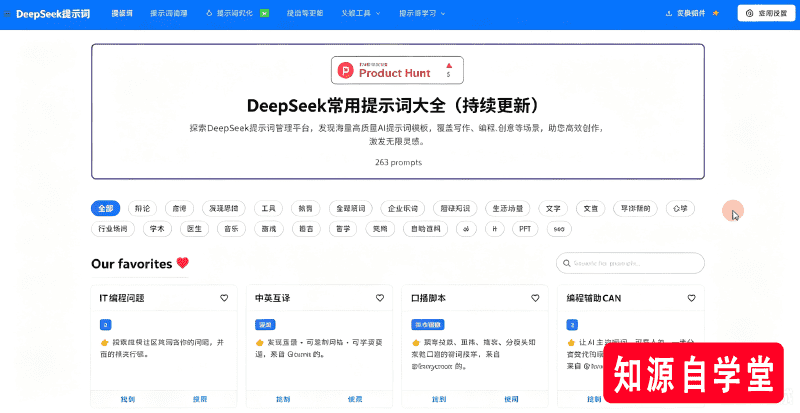The width and height of the screenshot is (800, 413).
Task: Click the pointing-hand emoji in the IT编程问题 card
Action: click(x=105, y=343)
